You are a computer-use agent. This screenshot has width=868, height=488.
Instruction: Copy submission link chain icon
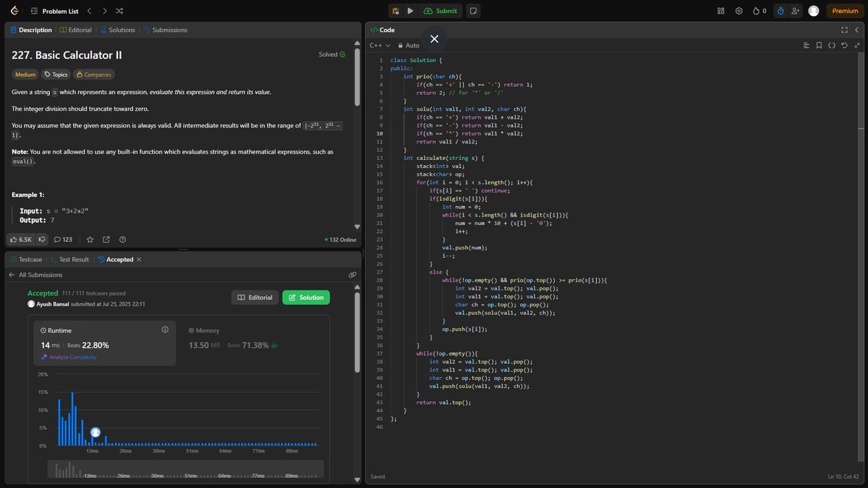point(352,275)
